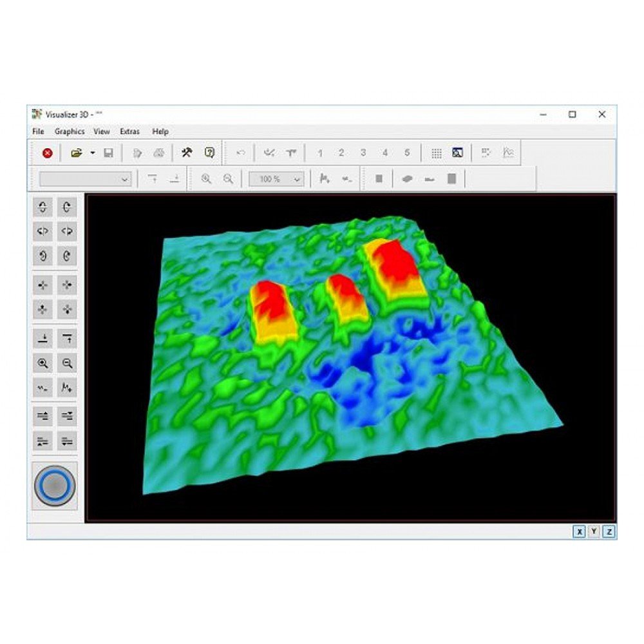Screen dimensions: 644x644
Task: Click the round blue joystick control
Action: coord(55,485)
